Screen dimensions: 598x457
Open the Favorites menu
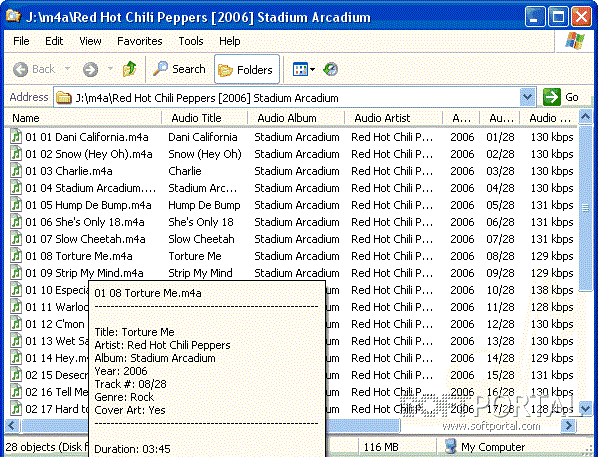(x=140, y=41)
